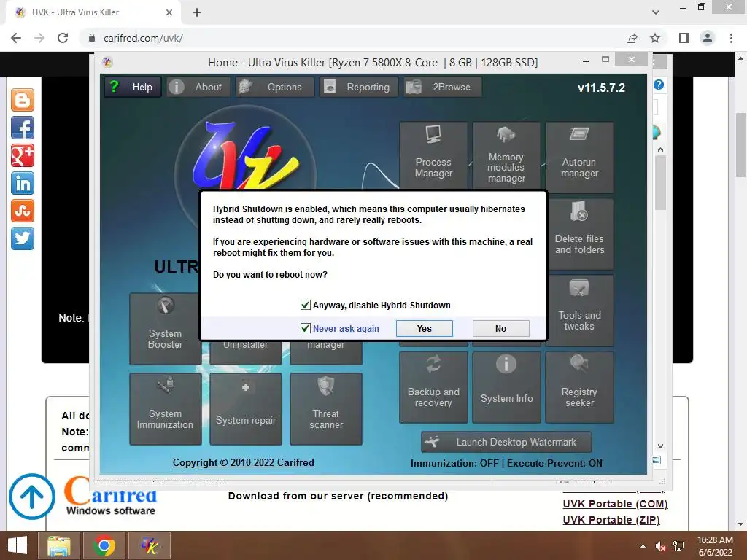Open the System Immunization tile

tap(165, 409)
